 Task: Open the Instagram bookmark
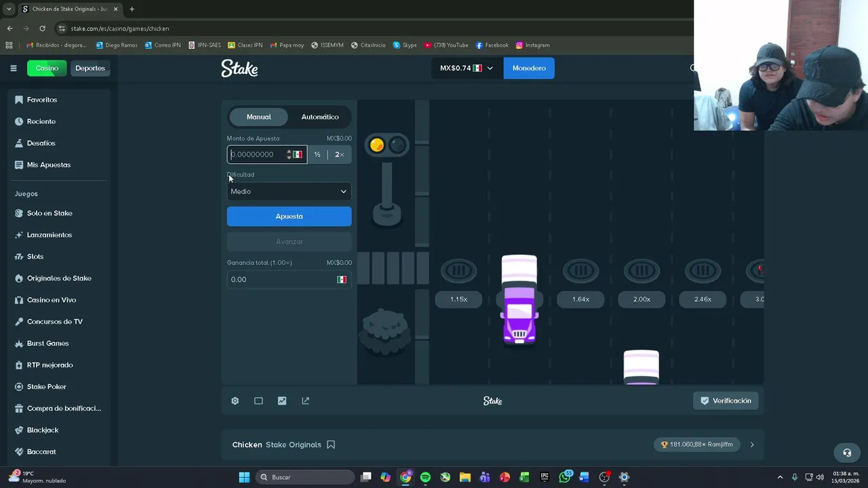pyautogui.click(x=532, y=45)
